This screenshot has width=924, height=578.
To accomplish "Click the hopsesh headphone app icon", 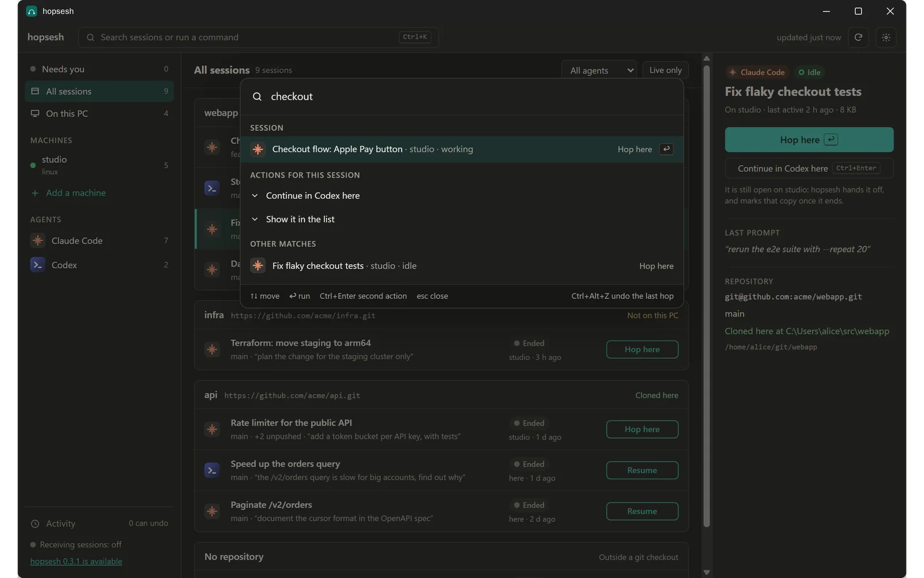I will [32, 12].
